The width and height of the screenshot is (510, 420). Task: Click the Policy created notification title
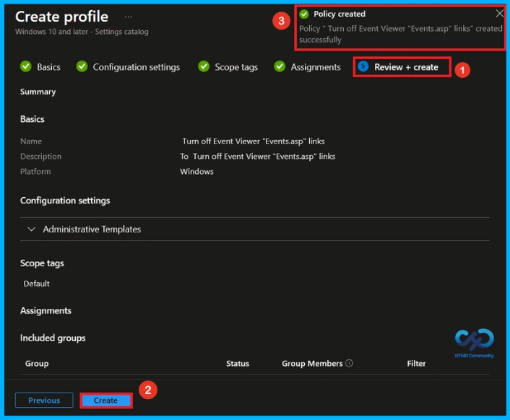[x=340, y=14]
